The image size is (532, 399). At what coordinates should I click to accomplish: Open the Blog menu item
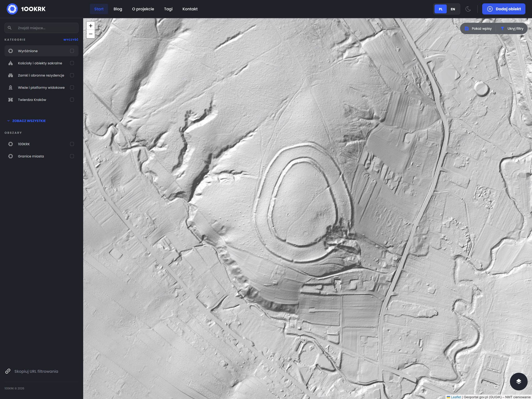[118, 9]
